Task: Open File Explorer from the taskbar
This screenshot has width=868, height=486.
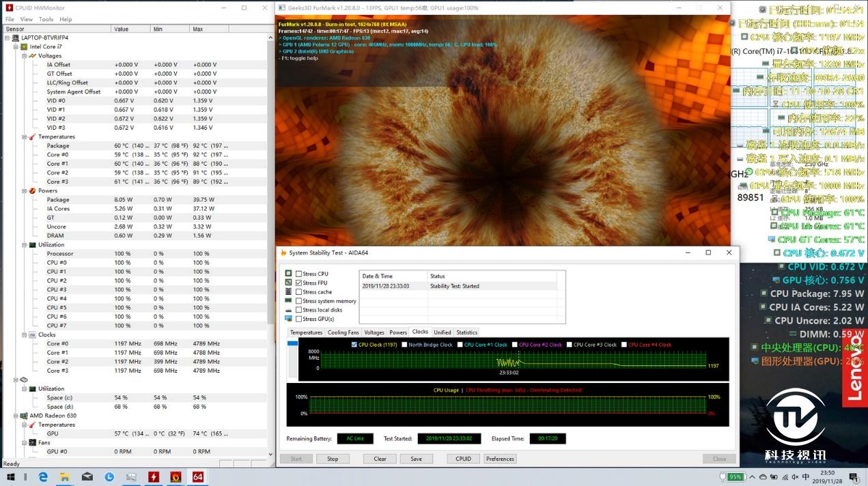Action: (65, 476)
